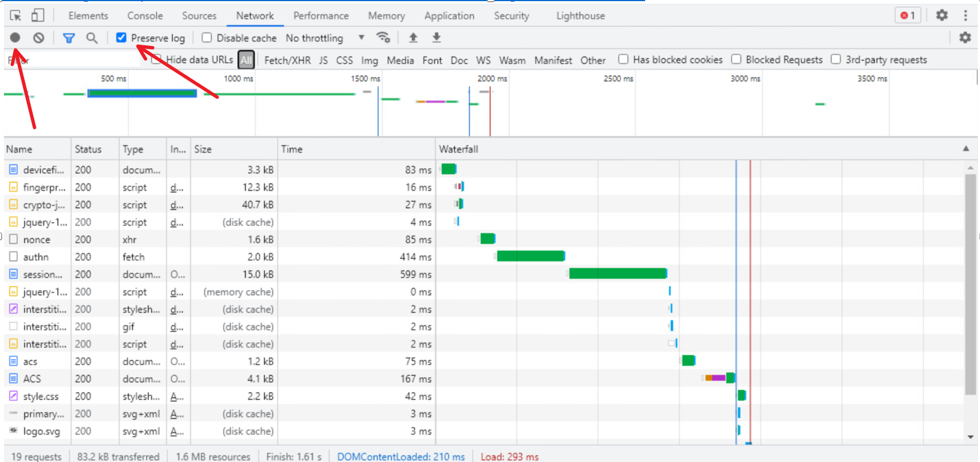The image size is (980, 462).
Task: Toggle the device toolbar icon
Action: tap(37, 16)
